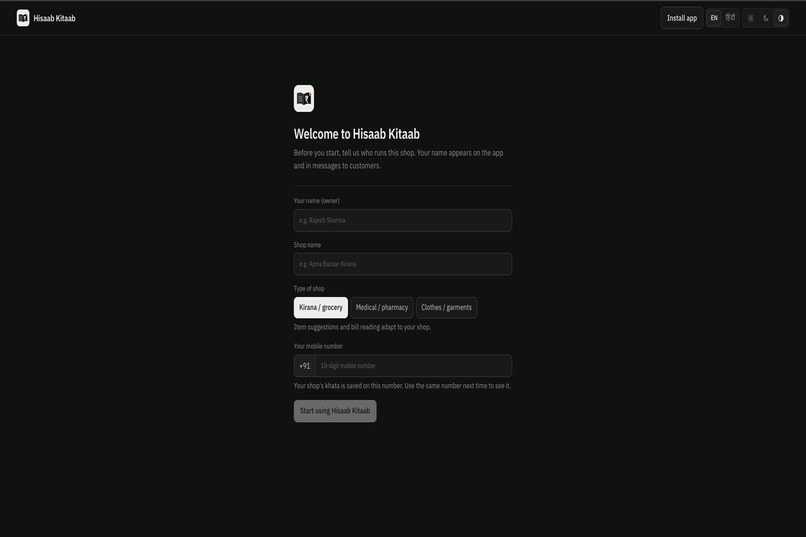Switch language to Hindi
The width and height of the screenshot is (806, 537).
coord(730,18)
